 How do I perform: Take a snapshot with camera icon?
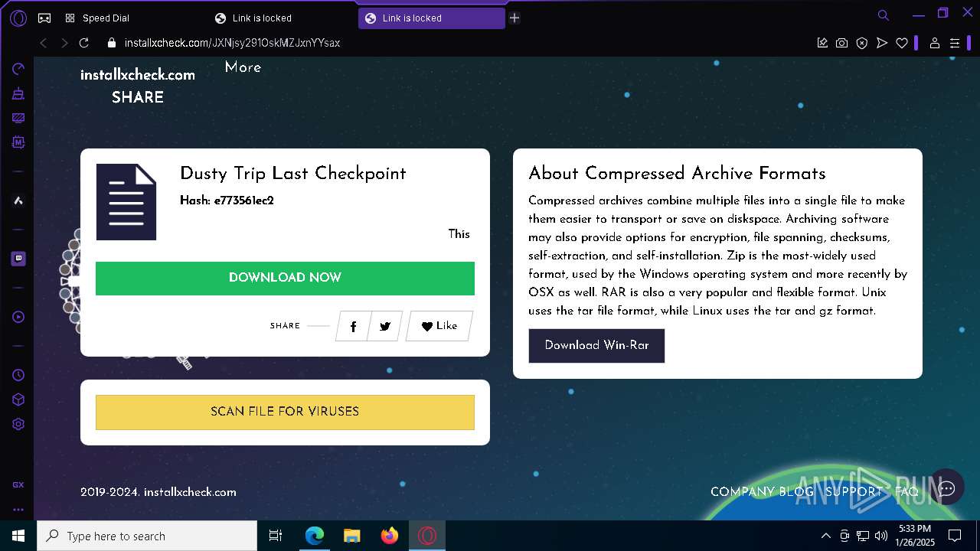(x=841, y=43)
